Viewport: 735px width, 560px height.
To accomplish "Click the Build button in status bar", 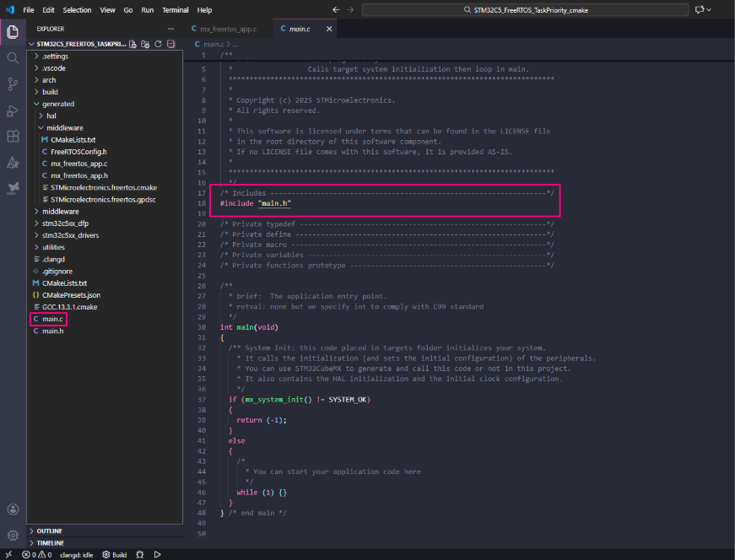I will 115,554.
